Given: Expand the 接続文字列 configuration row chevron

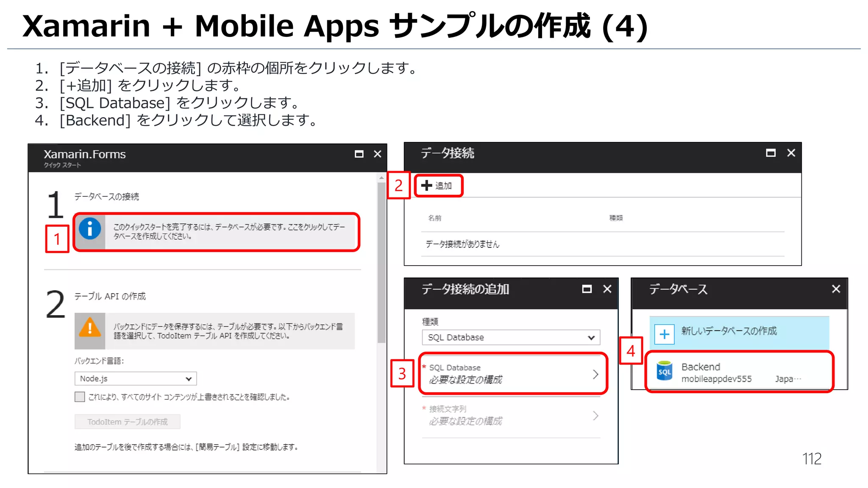Looking at the screenshot, I should pos(595,416).
